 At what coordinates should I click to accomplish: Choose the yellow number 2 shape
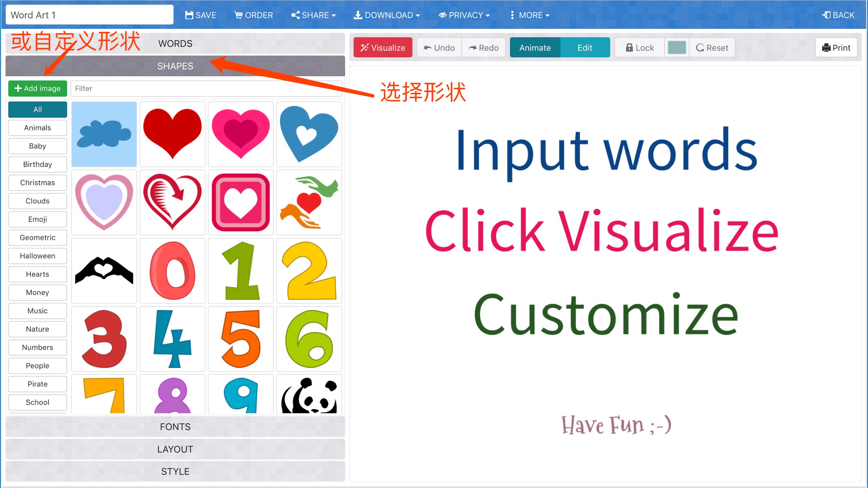309,271
